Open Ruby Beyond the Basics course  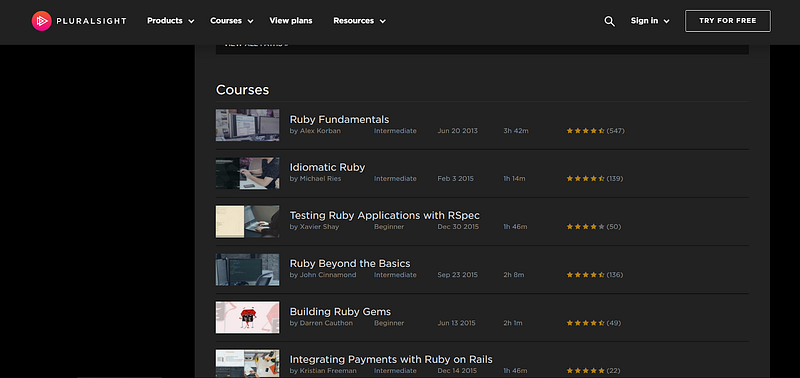coord(350,264)
